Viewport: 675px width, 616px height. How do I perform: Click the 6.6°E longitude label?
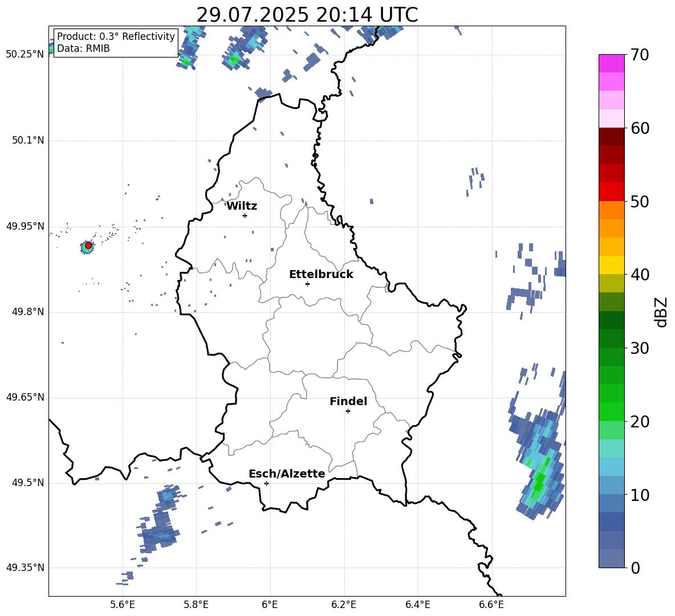coord(491,605)
